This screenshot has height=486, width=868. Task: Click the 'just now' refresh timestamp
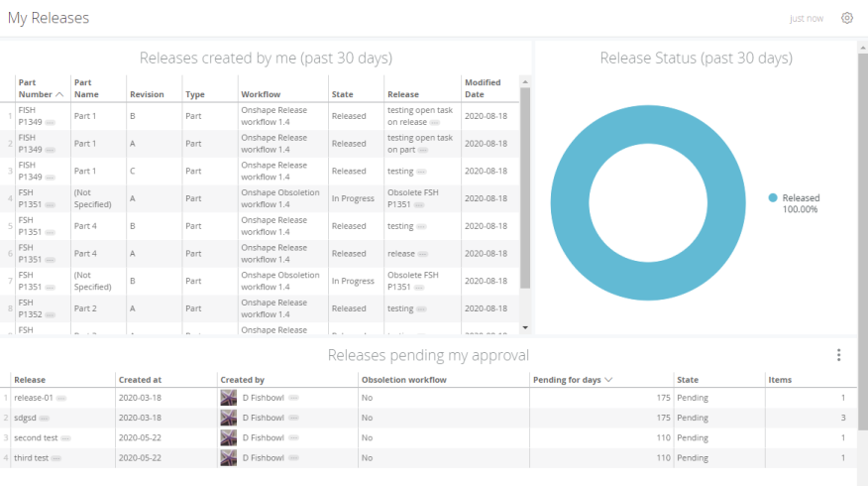[x=807, y=18]
